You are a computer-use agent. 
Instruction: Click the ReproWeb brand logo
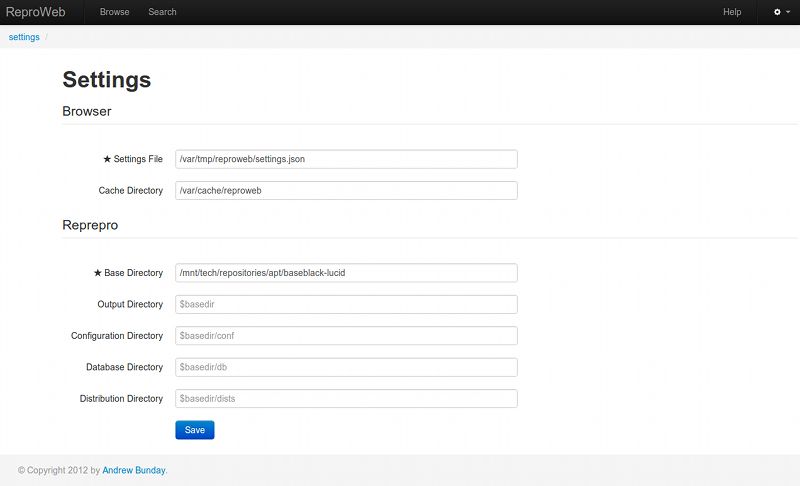[36, 12]
